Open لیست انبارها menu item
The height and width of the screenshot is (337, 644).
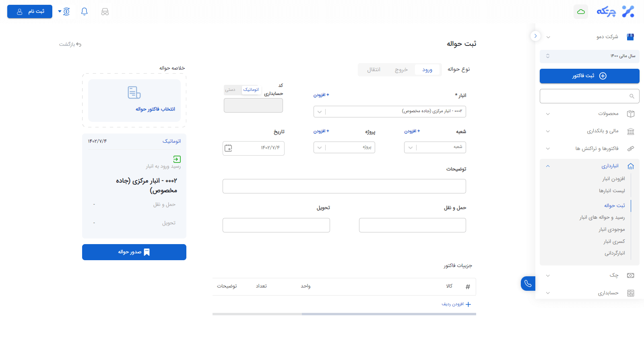click(x=612, y=191)
